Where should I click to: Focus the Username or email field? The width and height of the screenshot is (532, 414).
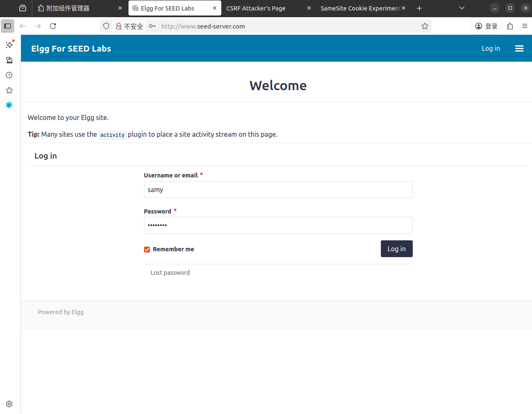[x=278, y=190]
